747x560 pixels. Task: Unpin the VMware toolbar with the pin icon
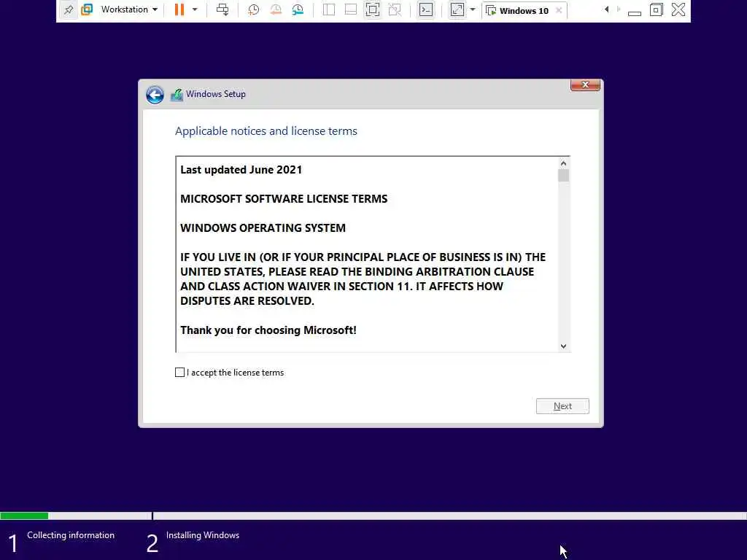pos(69,9)
